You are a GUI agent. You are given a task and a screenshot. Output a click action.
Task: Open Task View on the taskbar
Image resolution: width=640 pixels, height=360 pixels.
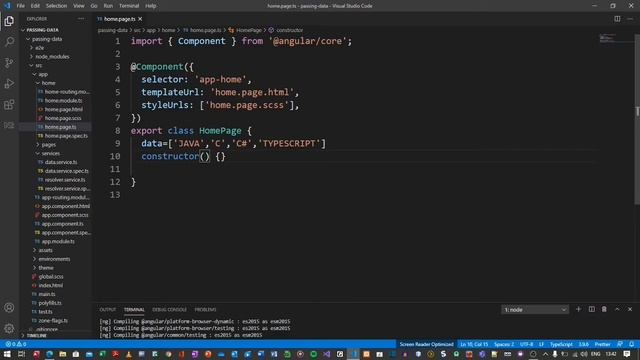[x=21, y=354]
